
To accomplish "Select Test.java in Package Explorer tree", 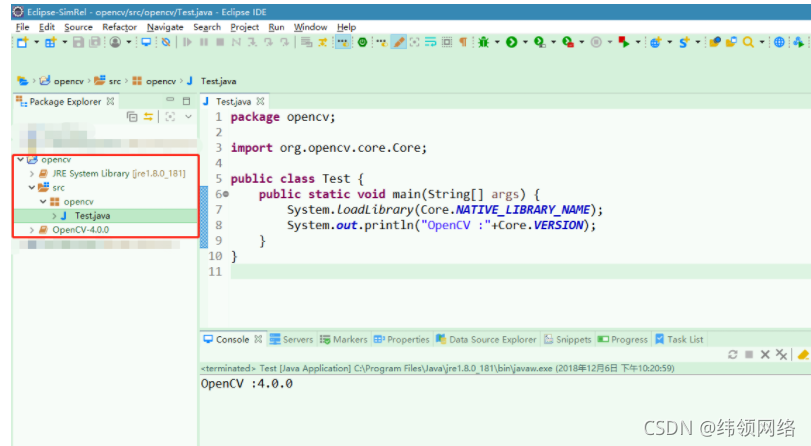I will pyautogui.click(x=92, y=216).
